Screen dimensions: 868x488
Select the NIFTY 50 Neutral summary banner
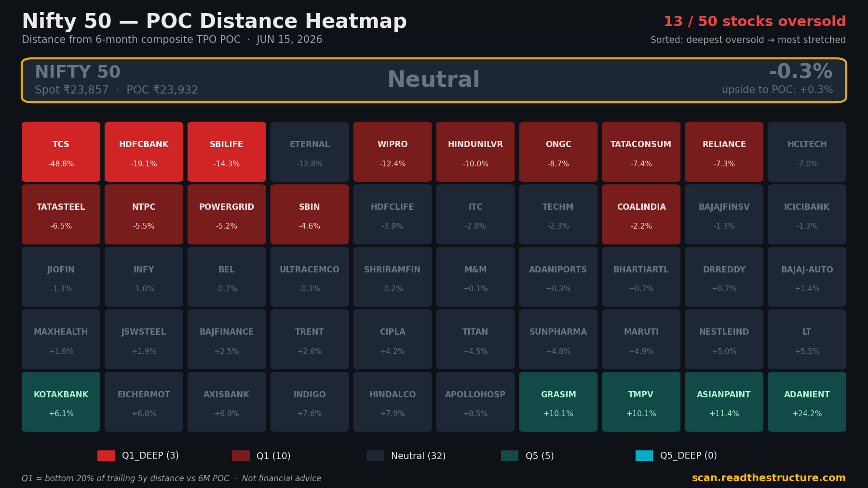pos(434,81)
